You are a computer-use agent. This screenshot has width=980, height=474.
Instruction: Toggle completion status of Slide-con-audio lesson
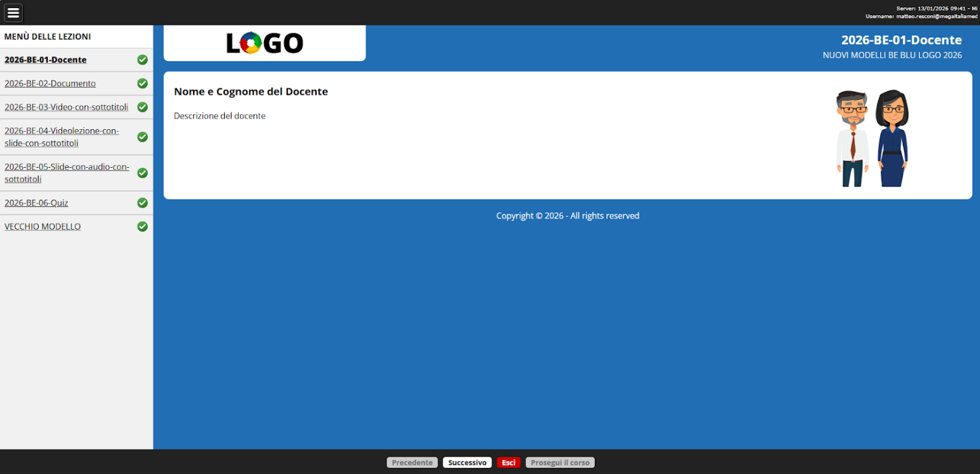point(142,172)
